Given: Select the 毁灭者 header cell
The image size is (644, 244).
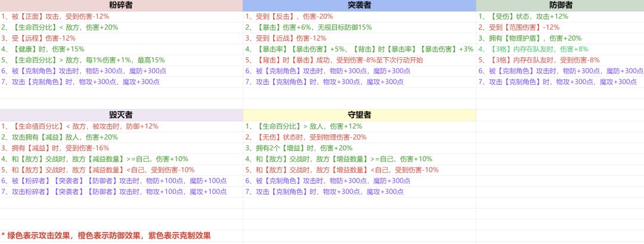Looking at the screenshot, I should [x=121, y=115].
